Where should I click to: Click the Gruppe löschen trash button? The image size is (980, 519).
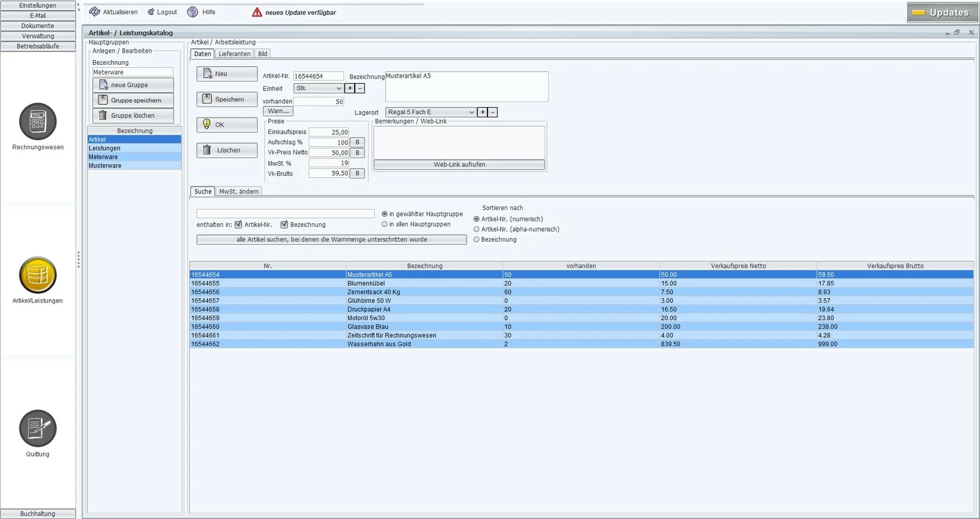tap(133, 116)
